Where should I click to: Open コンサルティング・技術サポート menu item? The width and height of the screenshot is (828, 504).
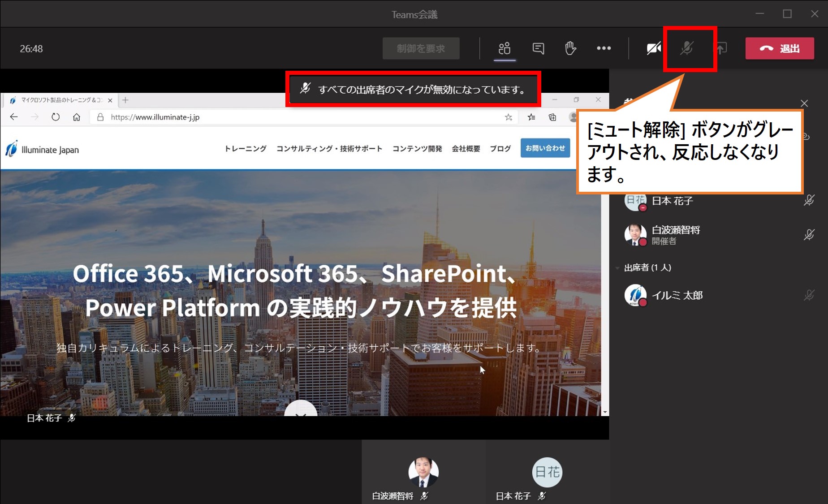pos(329,149)
